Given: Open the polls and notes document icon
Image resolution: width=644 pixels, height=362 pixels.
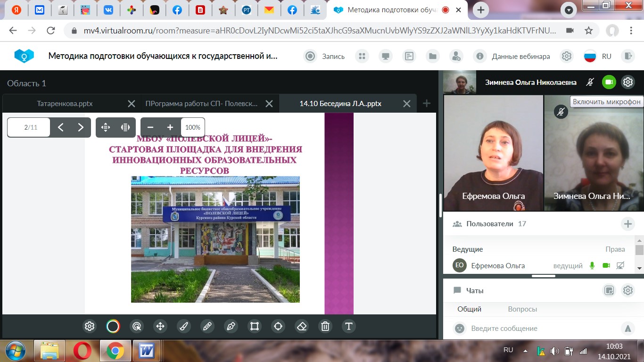Looking at the screenshot, I should pos(409,56).
